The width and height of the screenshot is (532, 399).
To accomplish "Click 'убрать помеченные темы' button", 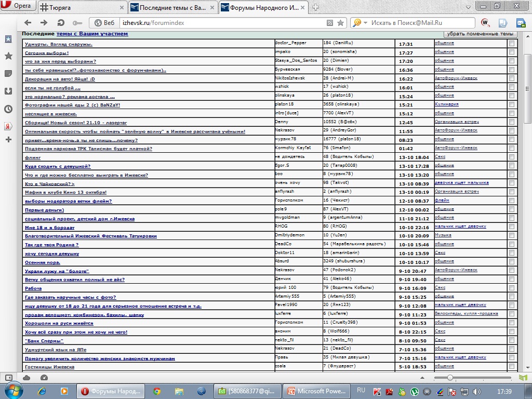I will click(480, 33).
